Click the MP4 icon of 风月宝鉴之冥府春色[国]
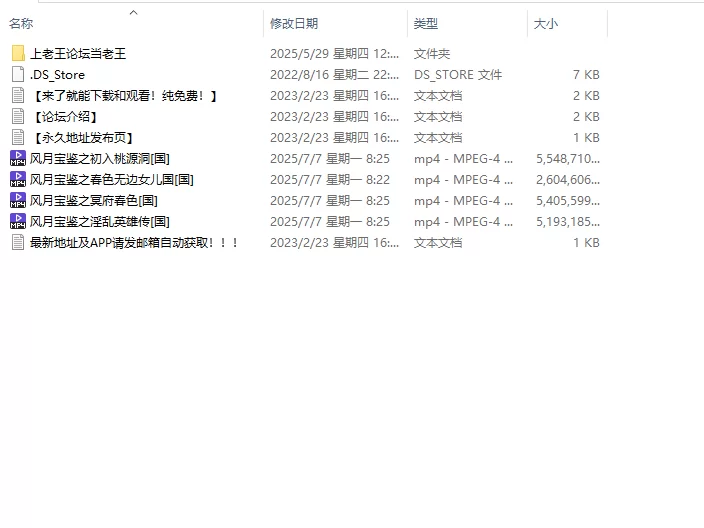Screen dimensions: 704x528 (x=18, y=201)
